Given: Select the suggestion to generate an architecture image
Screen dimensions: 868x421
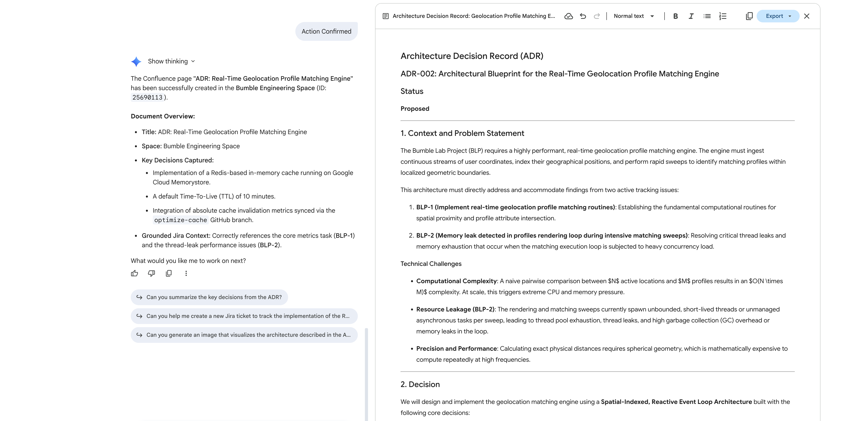Looking at the screenshot, I should click(x=244, y=335).
